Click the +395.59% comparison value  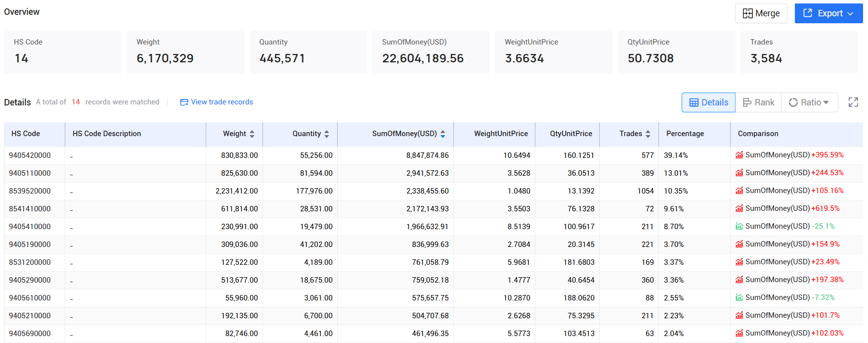(x=827, y=155)
